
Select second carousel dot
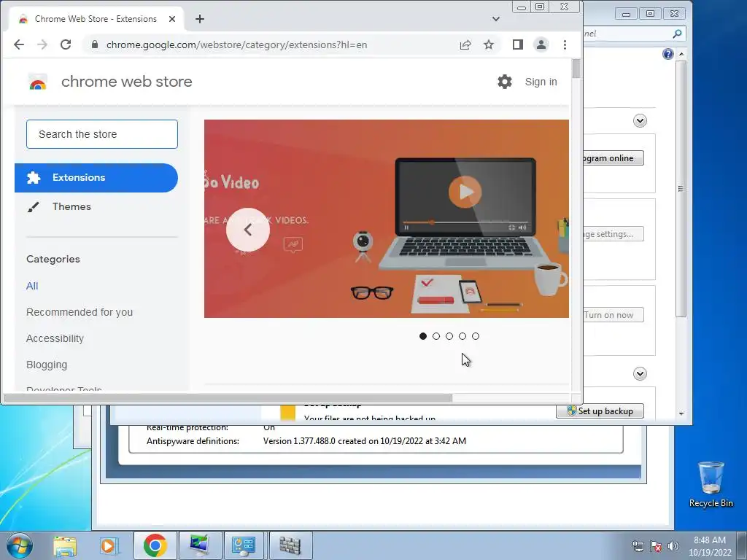point(436,336)
